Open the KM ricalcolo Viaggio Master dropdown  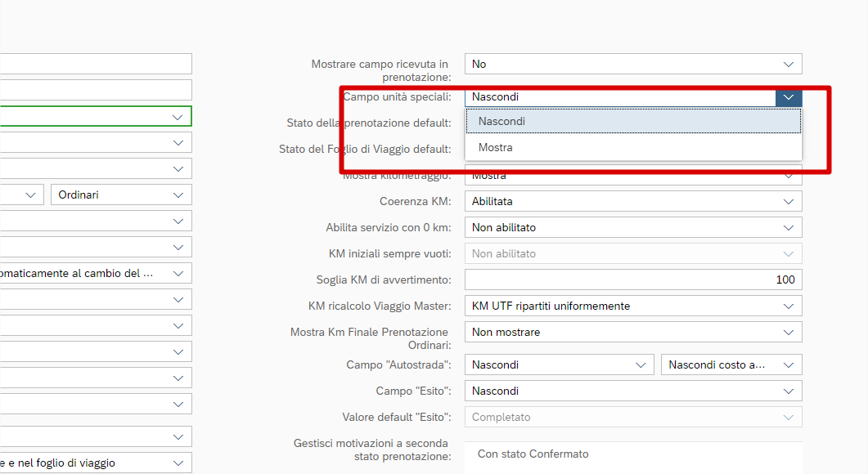click(x=788, y=306)
